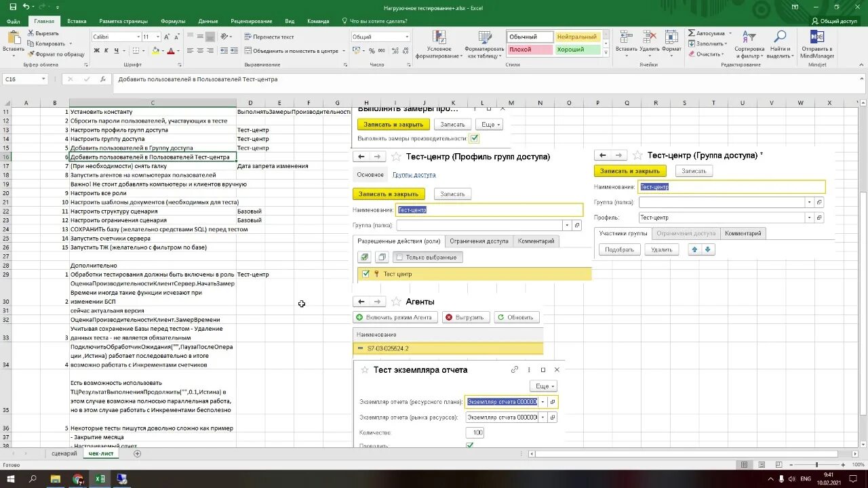The height and width of the screenshot is (488, 868).
Task: Click Группы доступа link in profile form
Action: click(414, 175)
